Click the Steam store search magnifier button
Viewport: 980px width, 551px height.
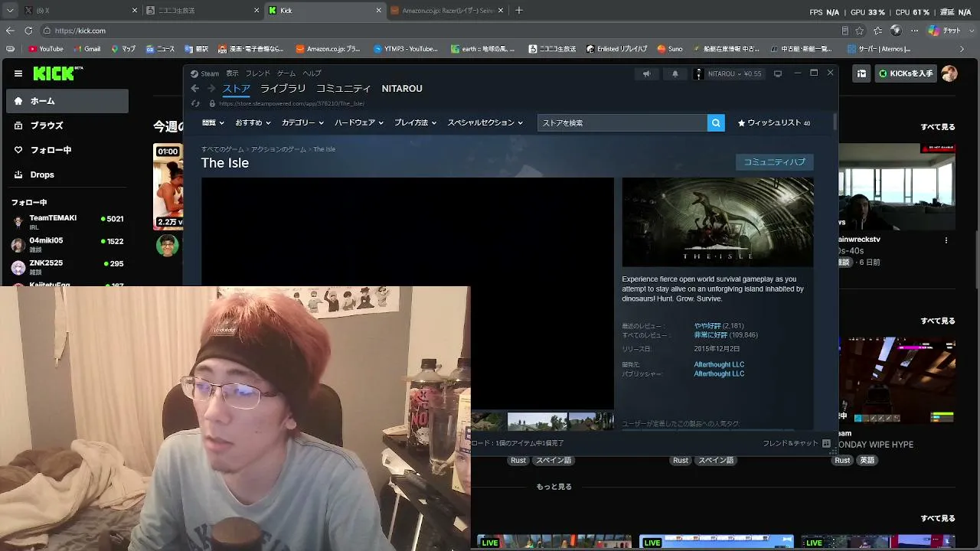(x=716, y=122)
